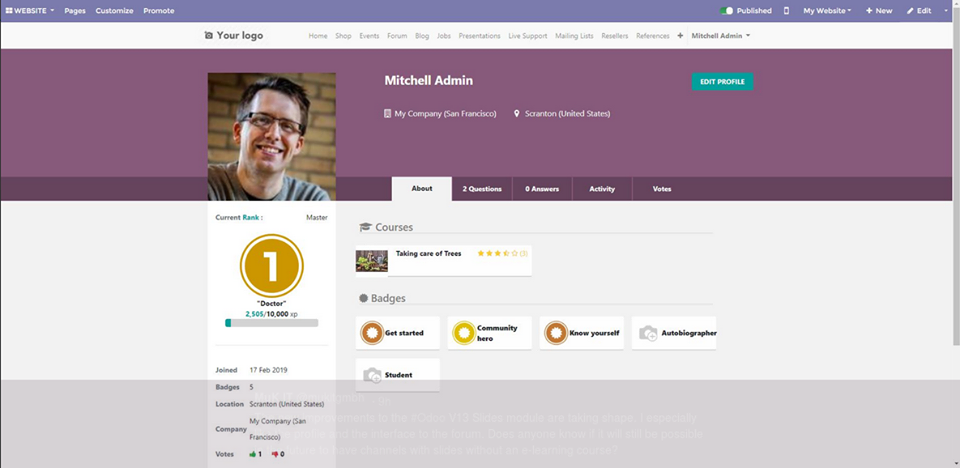Open the References link
Image resolution: width=960 pixels, height=468 pixels.
click(x=653, y=36)
